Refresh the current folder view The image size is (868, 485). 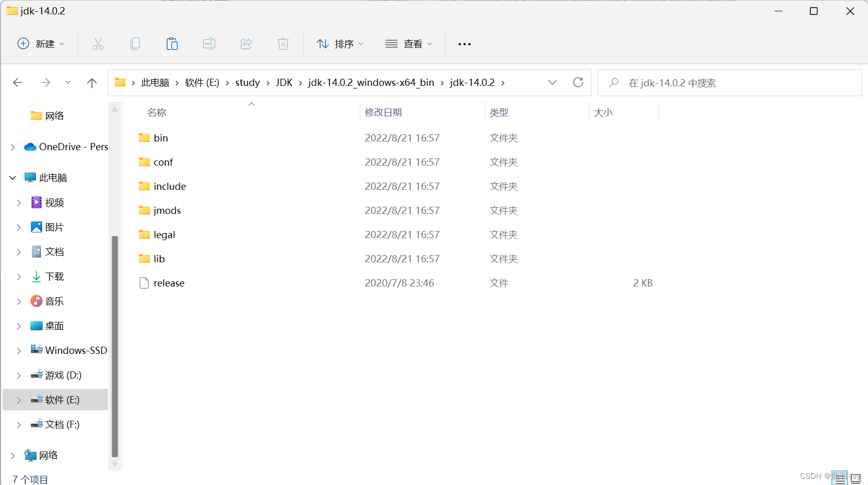[x=578, y=83]
